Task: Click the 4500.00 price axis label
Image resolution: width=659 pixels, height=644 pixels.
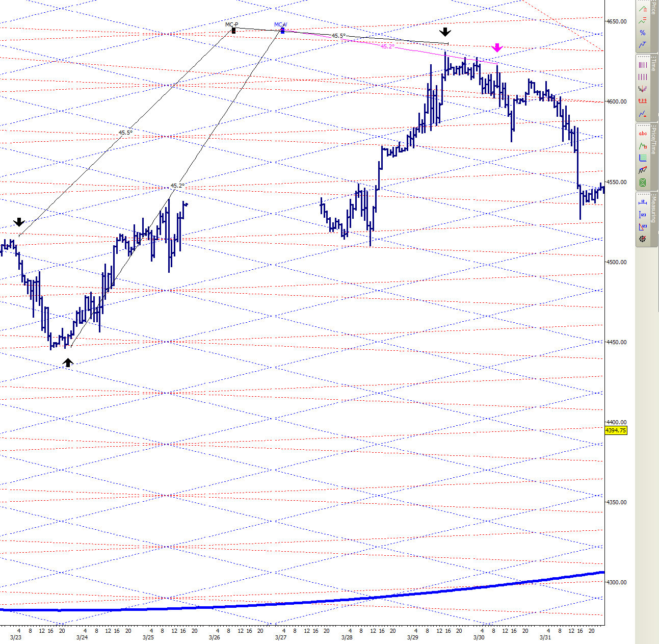Action: pos(617,262)
